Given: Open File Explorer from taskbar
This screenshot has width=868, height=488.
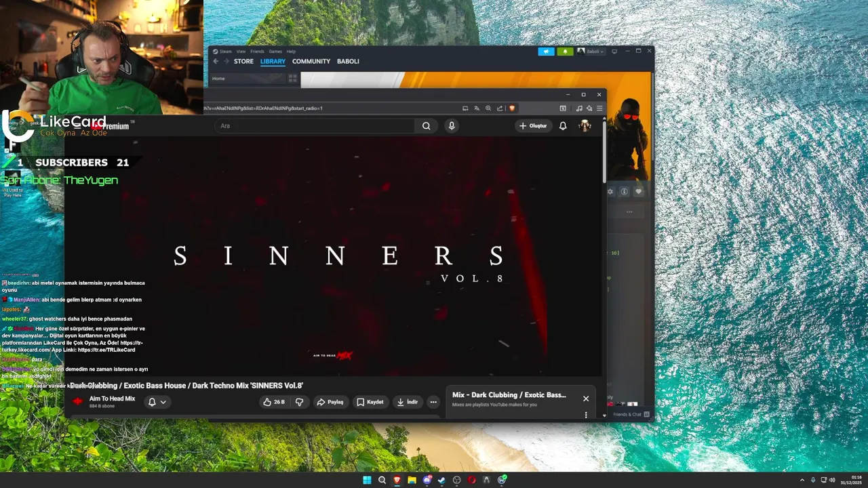Looking at the screenshot, I should (x=412, y=480).
